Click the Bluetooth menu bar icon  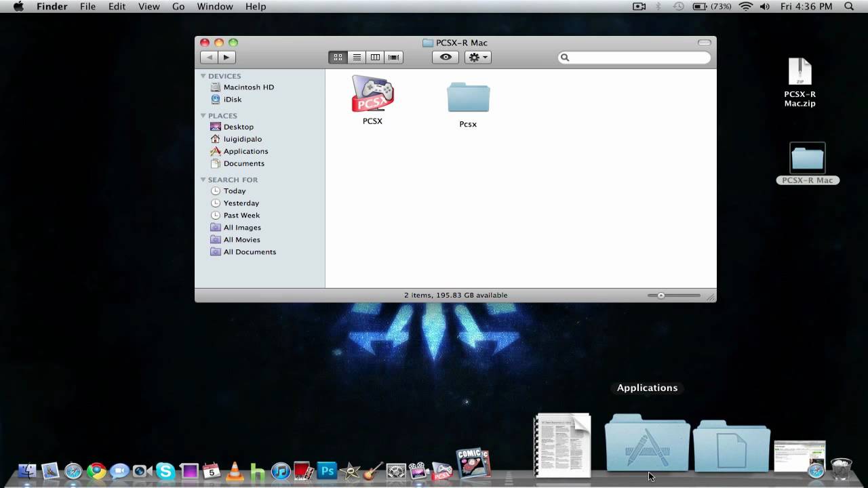click(x=658, y=7)
